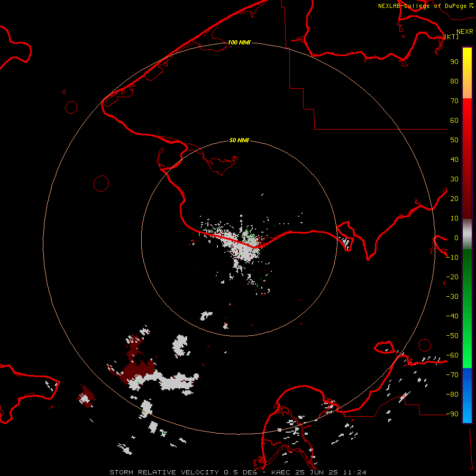Select the positive 80 tick label
The height and width of the screenshot is (476, 476).
tap(454, 81)
